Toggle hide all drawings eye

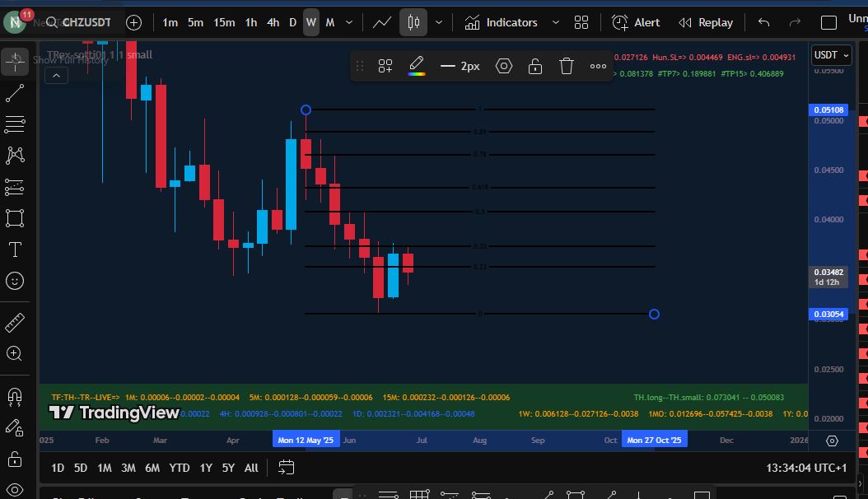[15, 490]
